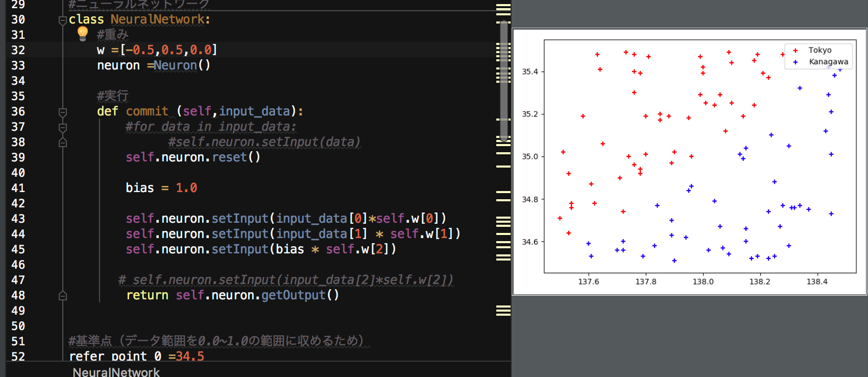Click the 35.0 y-axis tick label
Screen dimensions: 868x377
coord(530,157)
